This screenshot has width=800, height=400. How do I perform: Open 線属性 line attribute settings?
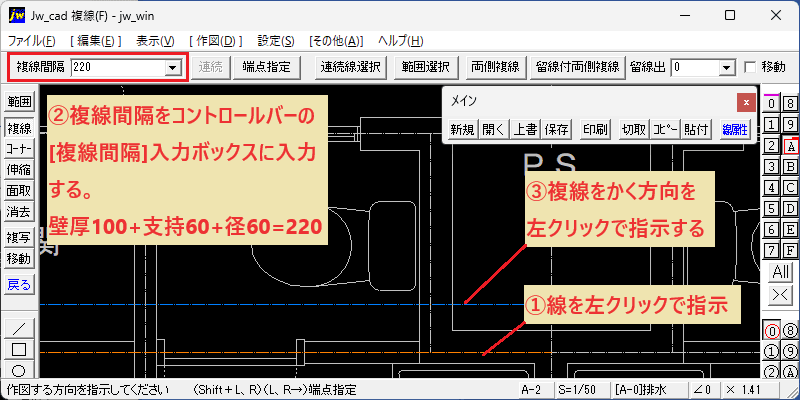click(x=735, y=130)
